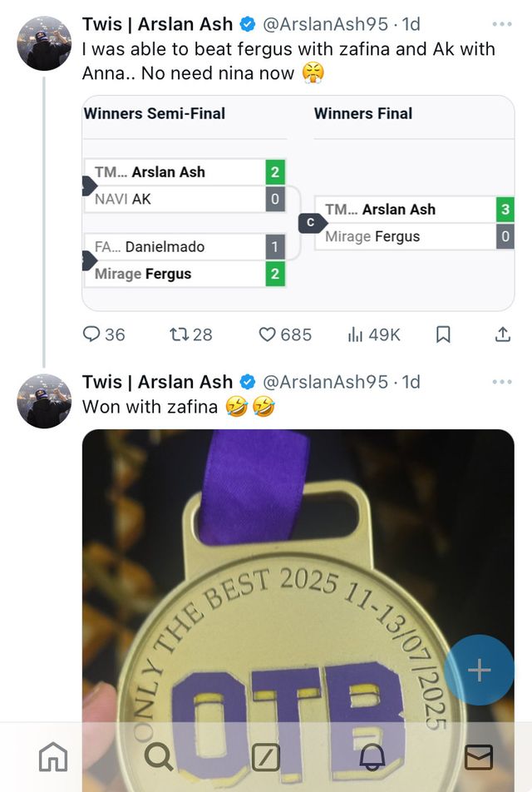This screenshot has width=532, height=792.
Task: Open Notifications from the bottom navigation
Action: (x=373, y=758)
